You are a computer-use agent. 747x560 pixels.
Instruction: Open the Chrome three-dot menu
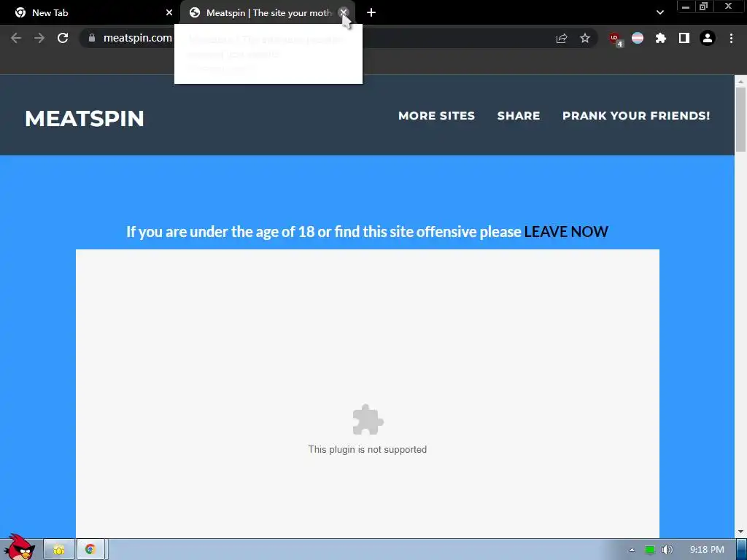731,38
